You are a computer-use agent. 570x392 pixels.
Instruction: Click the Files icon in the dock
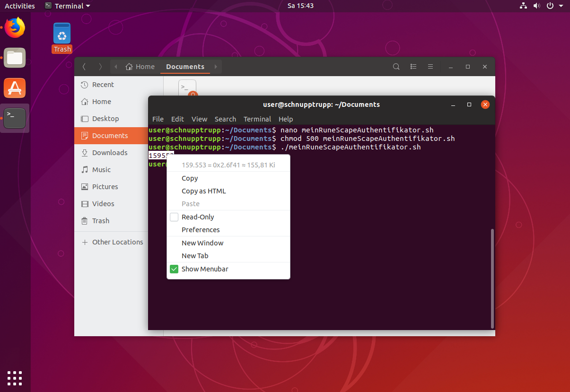pos(15,58)
